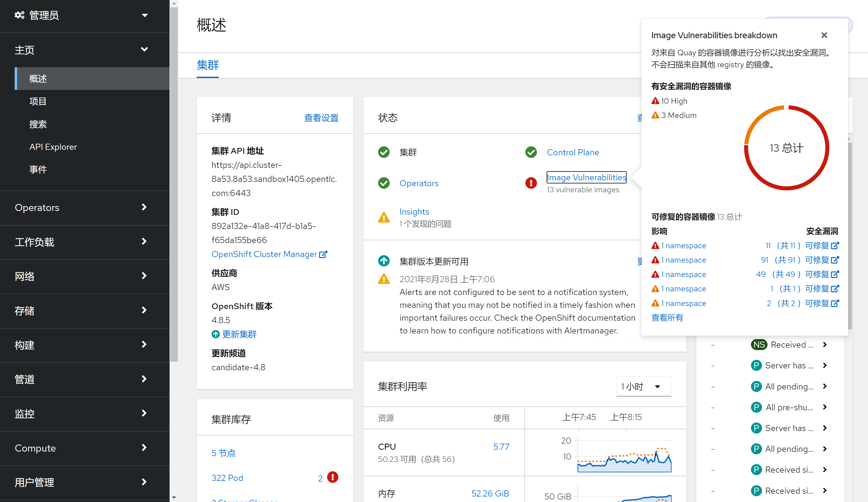This screenshot has height=502, width=868.
Task: Click the external link icon in the 91 可修复 row
Action: [x=835, y=260]
